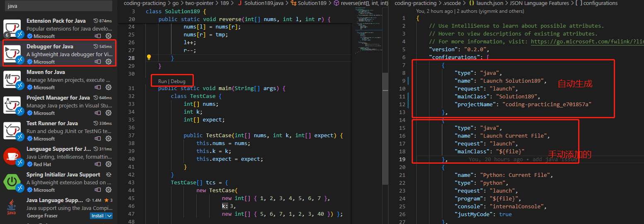Image resolution: width=644 pixels, height=224 pixels.
Task: Click the icon left of the gear on Maven for Java
Action: tap(98, 87)
